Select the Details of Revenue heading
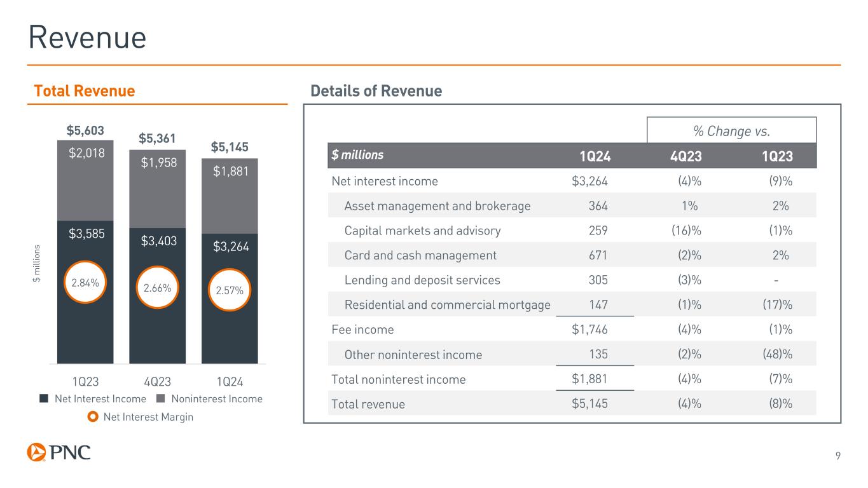The height and width of the screenshot is (488, 868). click(376, 91)
